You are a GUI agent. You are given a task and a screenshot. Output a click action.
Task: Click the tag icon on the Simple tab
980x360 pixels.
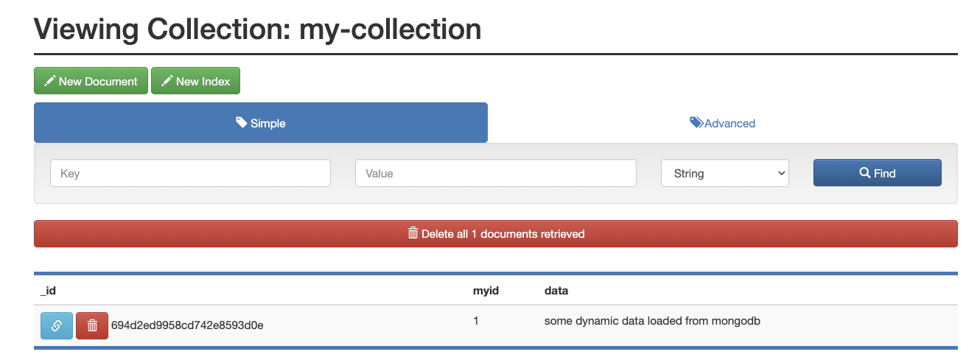click(x=242, y=123)
